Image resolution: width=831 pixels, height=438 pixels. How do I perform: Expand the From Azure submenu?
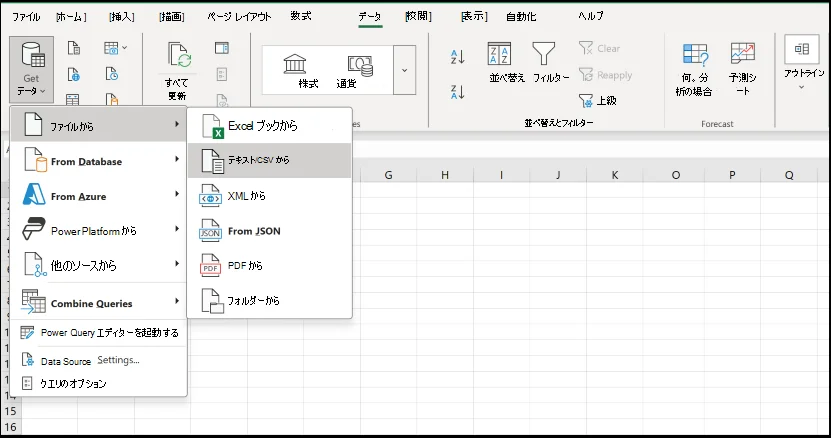click(99, 195)
